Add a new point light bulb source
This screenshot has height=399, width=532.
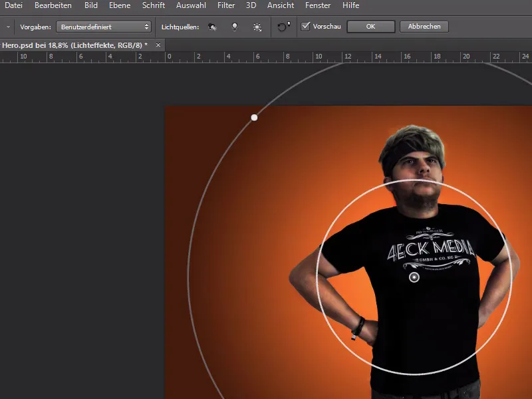[235, 27]
